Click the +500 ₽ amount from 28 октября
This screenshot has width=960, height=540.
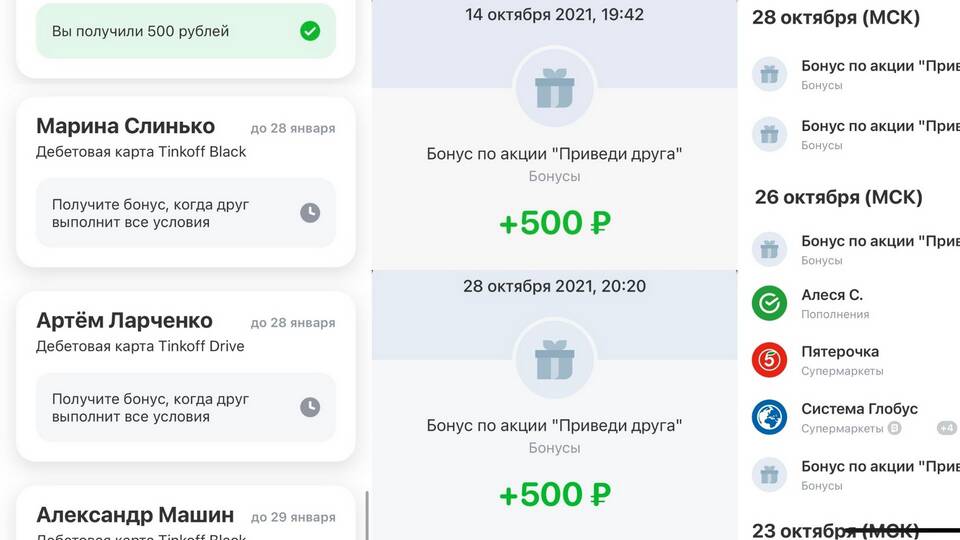(555, 494)
